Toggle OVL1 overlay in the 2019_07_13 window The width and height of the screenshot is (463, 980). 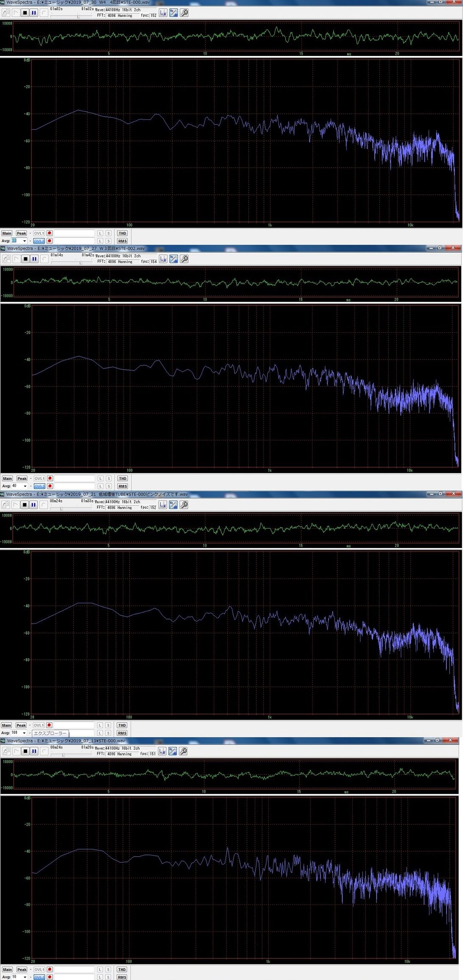click(39, 969)
